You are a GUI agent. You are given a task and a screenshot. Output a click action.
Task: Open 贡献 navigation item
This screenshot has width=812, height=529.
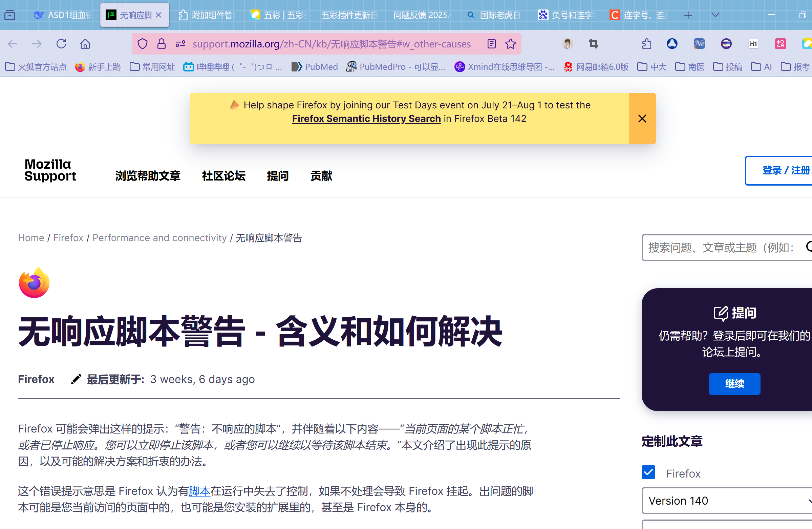pyautogui.click(x=321, y=176)
